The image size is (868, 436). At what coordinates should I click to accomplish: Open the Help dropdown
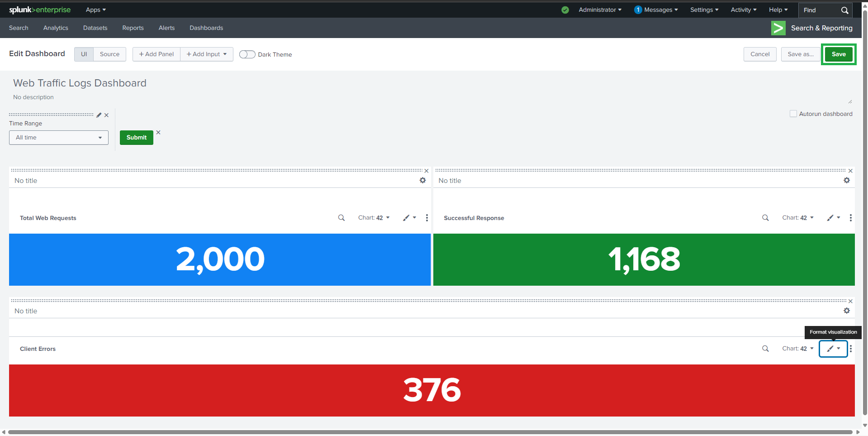click(778, 10)
